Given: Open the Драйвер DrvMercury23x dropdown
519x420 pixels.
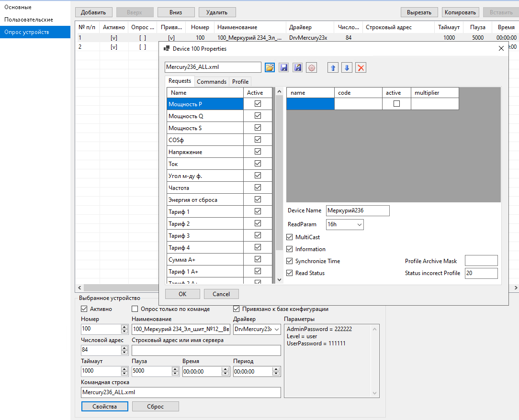Looking at the screenshot, I should click(x=277, y=330).
